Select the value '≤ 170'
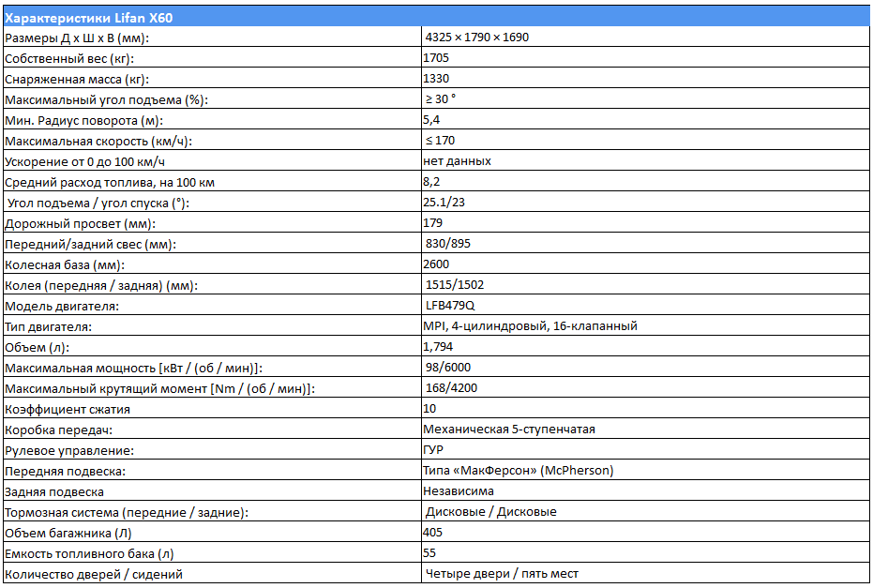873x588 pixels. click(x=440, y=141)
